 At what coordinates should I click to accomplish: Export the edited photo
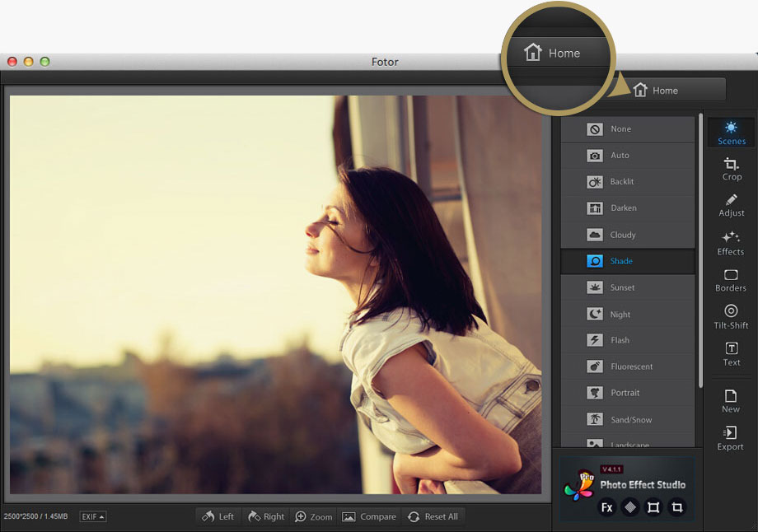[x=730, y=438]
